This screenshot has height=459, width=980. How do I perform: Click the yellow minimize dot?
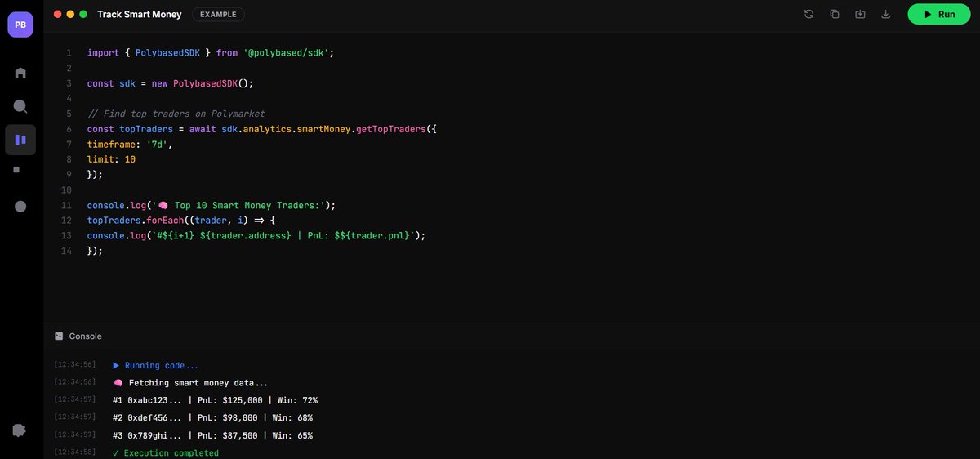pyautogui.click(x=70, y=14)
